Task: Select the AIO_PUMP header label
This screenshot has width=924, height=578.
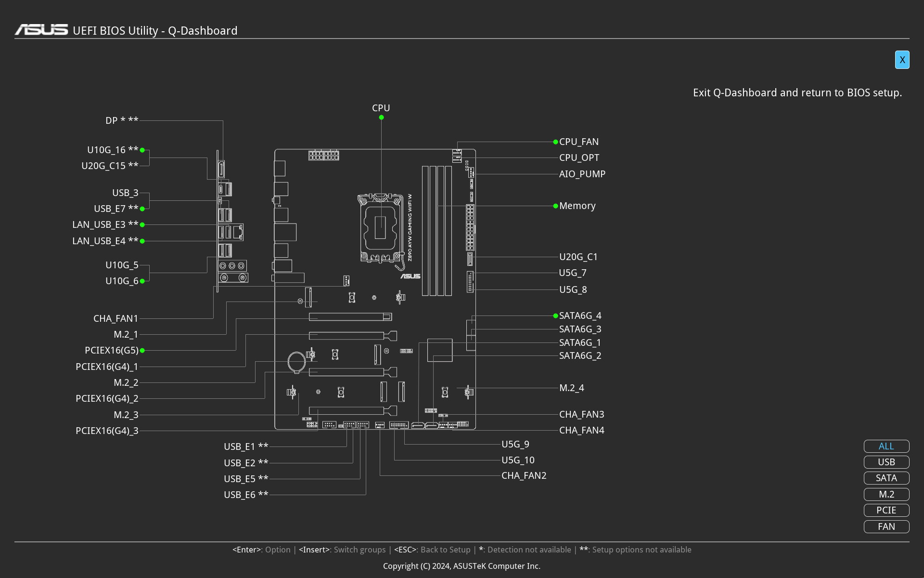Action: click(582, 174)
